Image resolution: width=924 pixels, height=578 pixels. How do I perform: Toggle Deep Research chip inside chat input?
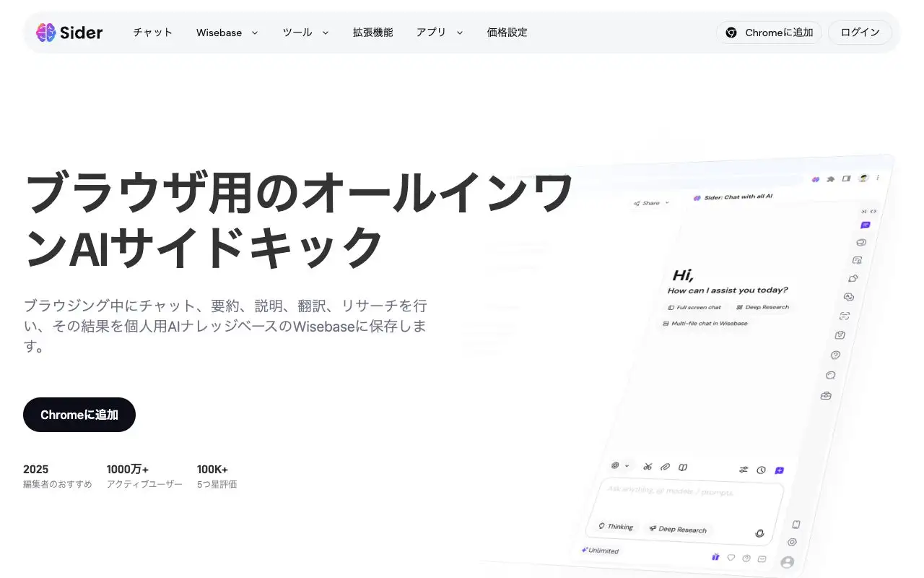point(679,530)
